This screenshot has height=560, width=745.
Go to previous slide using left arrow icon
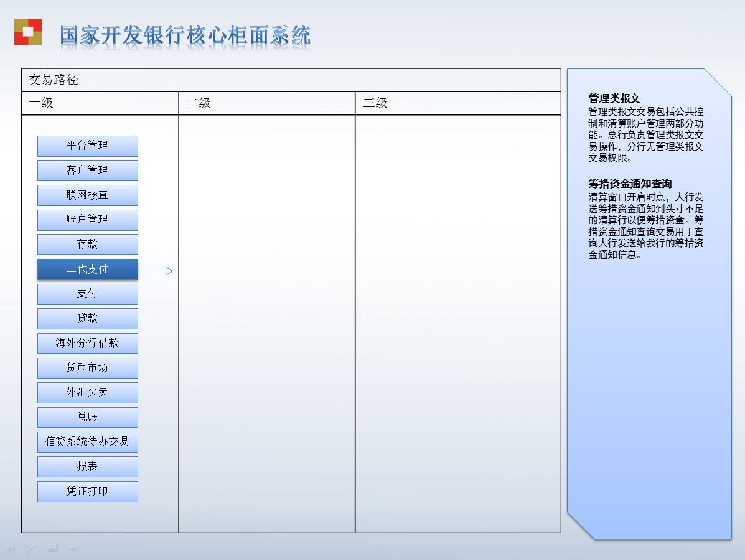click(10, 548)
